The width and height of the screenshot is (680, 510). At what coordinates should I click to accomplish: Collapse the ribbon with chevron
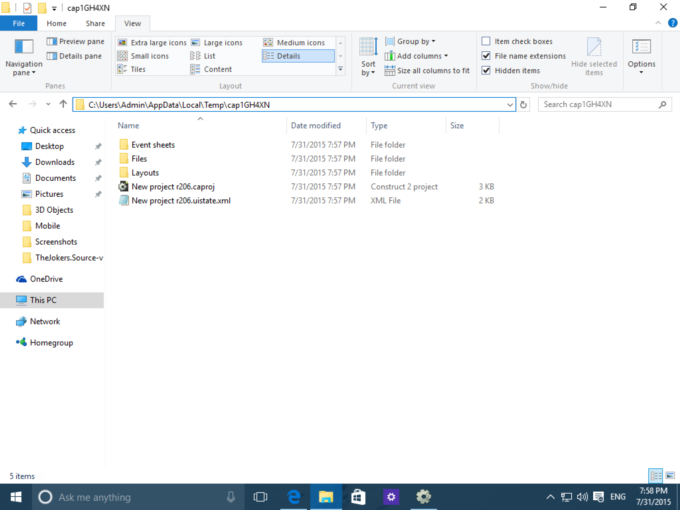pyautogui.click(x=658, y=23)
